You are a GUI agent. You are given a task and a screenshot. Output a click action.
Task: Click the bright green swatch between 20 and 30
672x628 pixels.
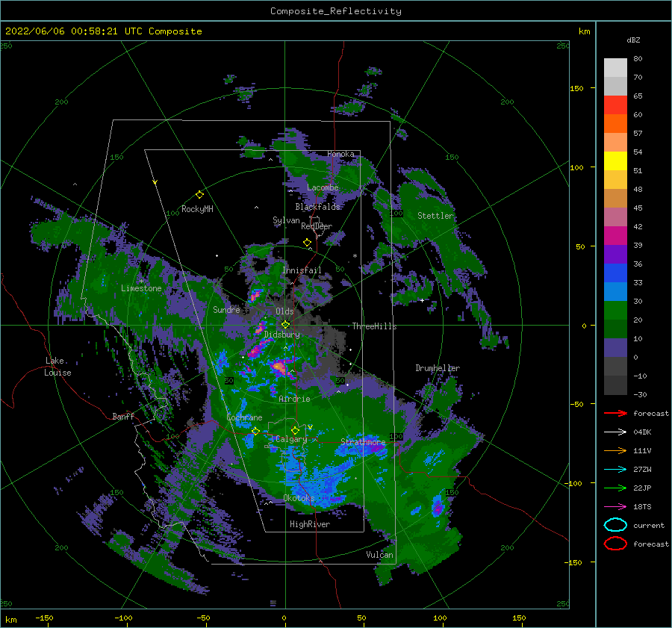click(615, 311)
